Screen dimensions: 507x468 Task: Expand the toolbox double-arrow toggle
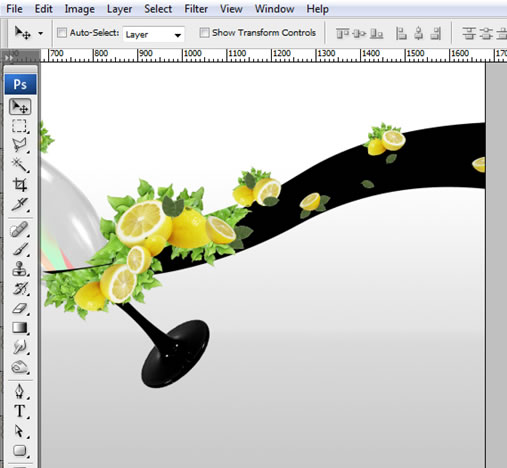click(x=9, y=58)
